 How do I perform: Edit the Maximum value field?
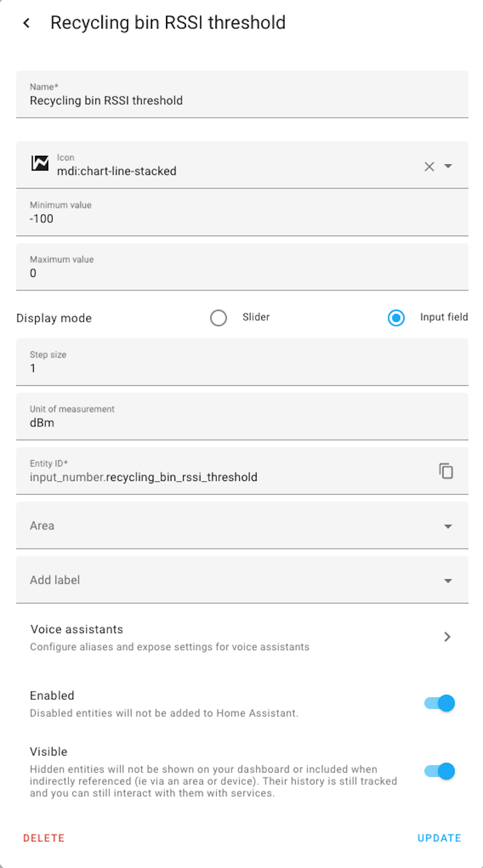(241, 273)
